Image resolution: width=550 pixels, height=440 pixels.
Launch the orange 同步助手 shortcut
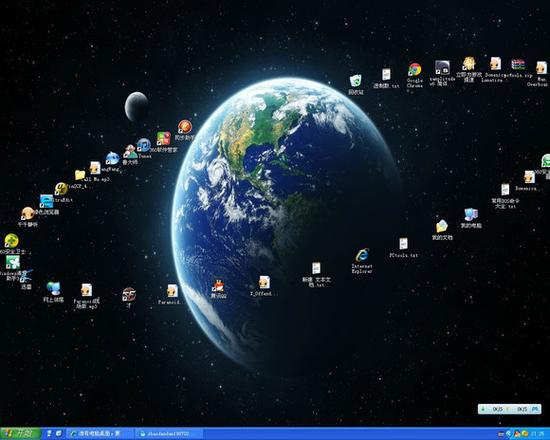pyautogui.click(x=185, y=127)
